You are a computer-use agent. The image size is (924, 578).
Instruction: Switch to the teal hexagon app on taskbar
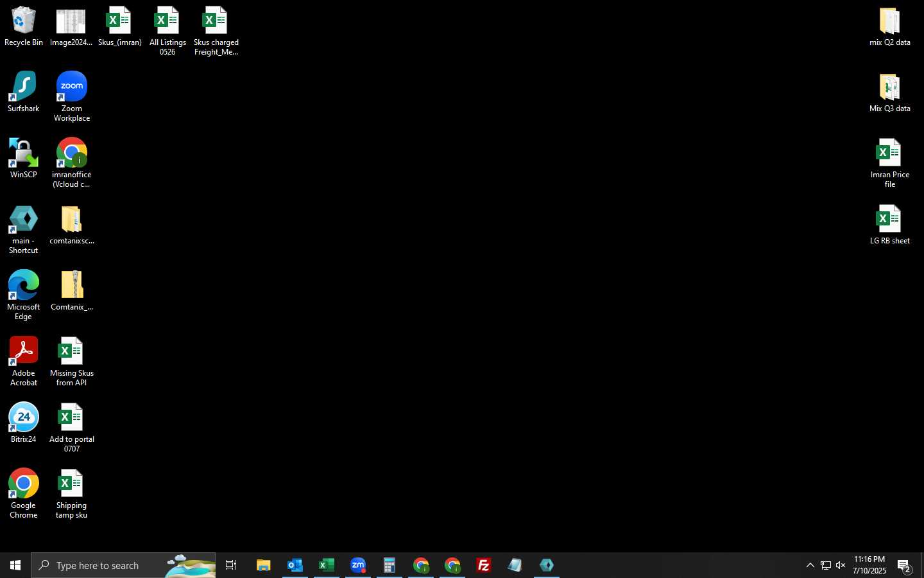(x=547, y=565)
